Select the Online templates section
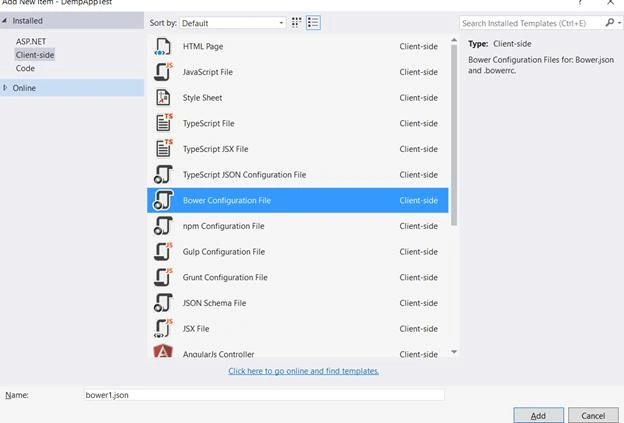The height and width of the screenshot is (423, 624). pos(72,88)
